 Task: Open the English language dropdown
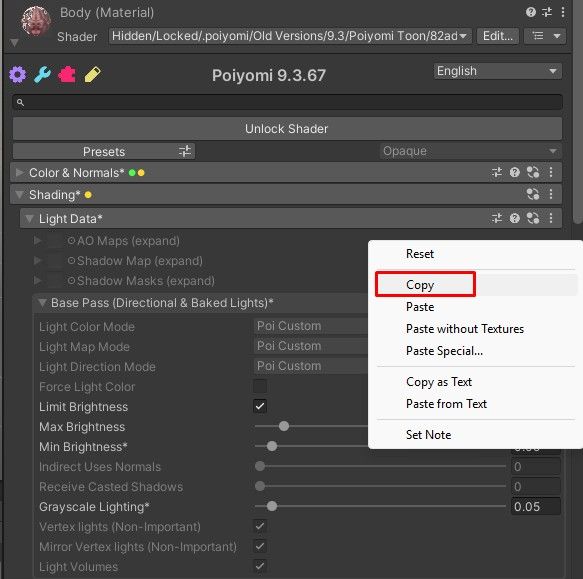point(497,71)
